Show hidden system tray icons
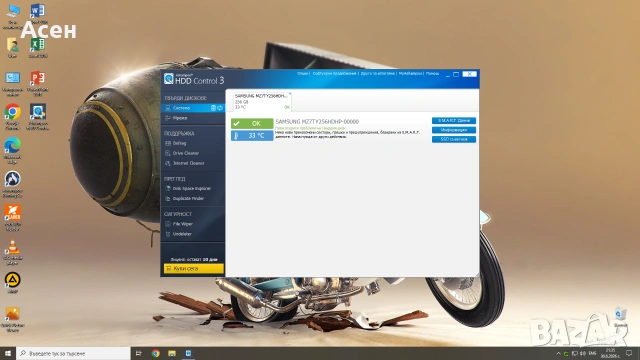Image resolution: width=640 pixels, height=360 pixels. click(558, 353)
